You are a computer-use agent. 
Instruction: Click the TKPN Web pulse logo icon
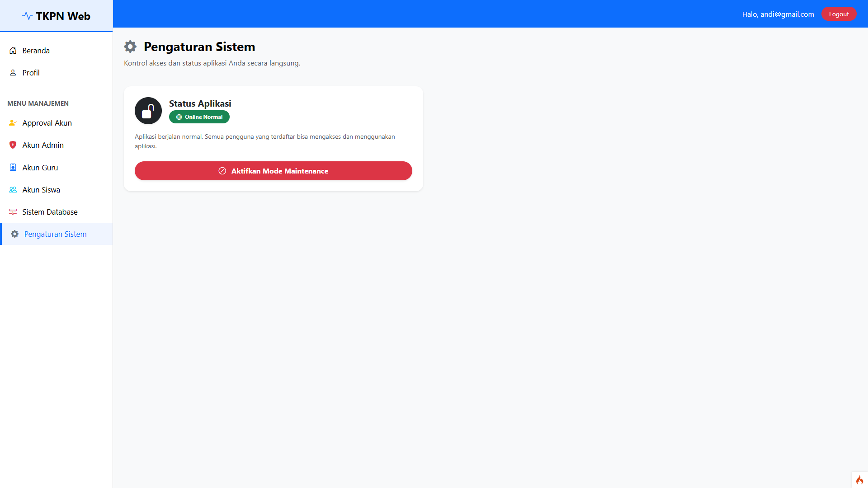click(27, 16)
